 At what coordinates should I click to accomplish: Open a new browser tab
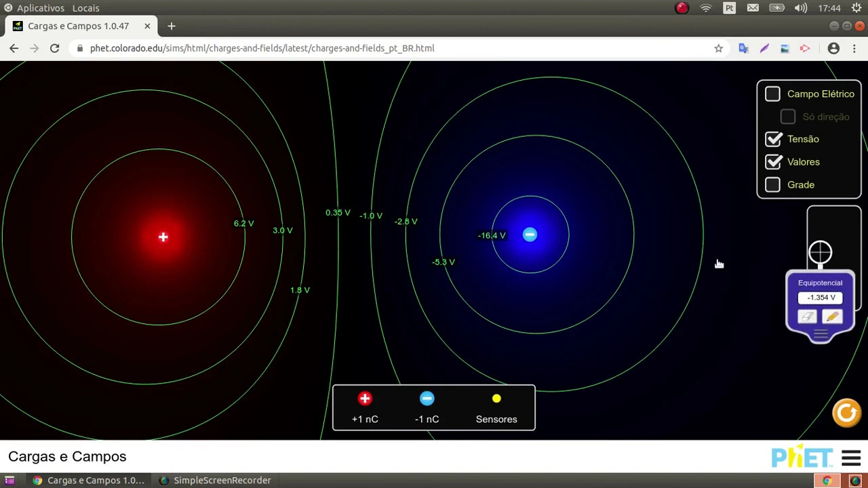point(171,26)
